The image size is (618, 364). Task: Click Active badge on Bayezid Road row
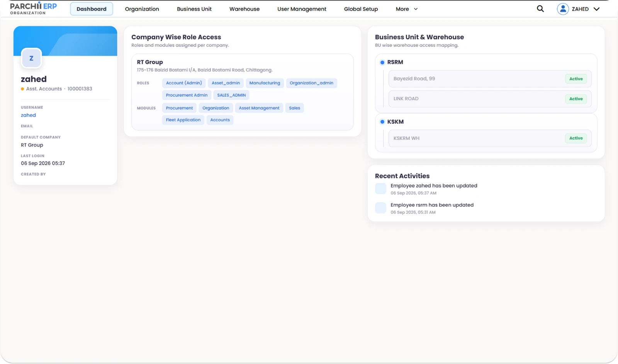[x=576, y=79]
